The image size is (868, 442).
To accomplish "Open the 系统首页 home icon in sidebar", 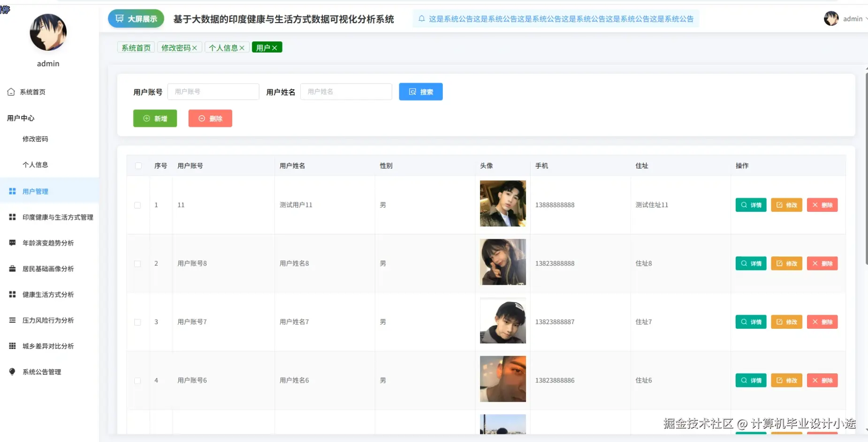I will coord(12,92).
